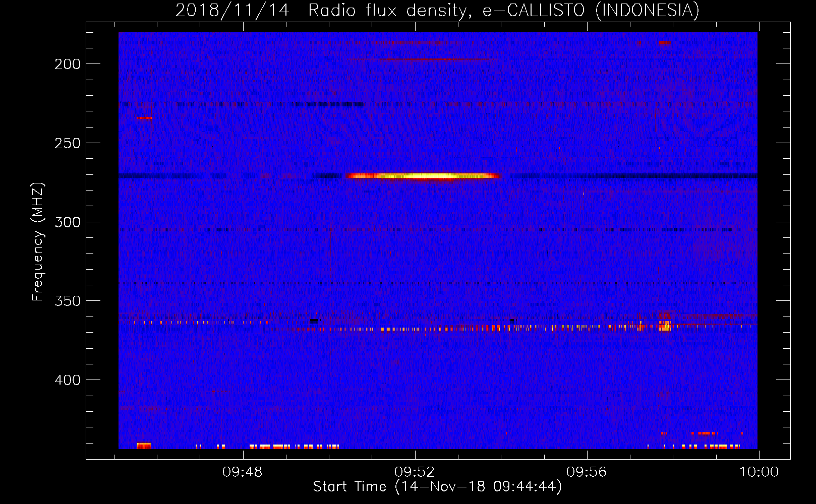Click the "Frequency (MHZ)" axis label
Screen dimensions: 816x504
tap(38, 241)
